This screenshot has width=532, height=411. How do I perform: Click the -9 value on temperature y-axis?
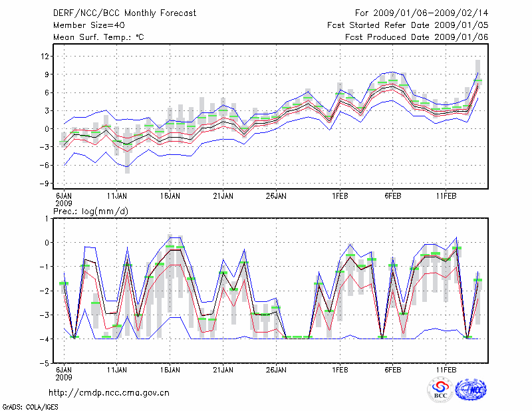coord(44,184)
